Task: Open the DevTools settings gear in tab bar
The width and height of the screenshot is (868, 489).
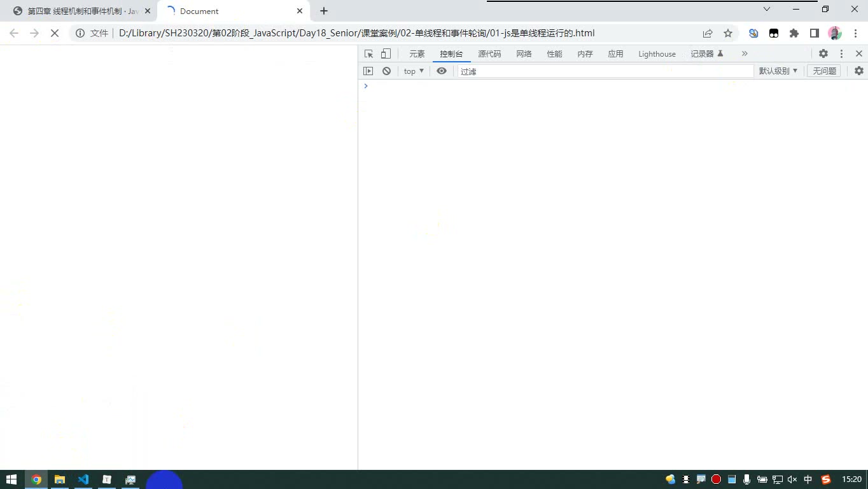Action: point(823,54)
